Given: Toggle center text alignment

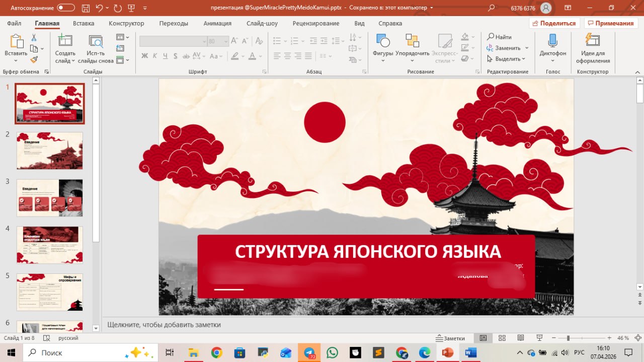Looking at the screenshot, I should [288, 56].
